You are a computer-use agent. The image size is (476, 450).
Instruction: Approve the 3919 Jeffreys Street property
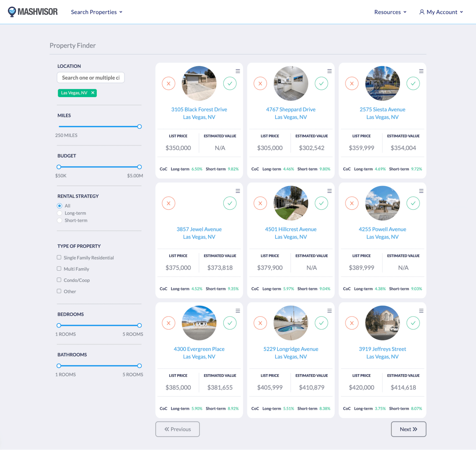[413, 323]
